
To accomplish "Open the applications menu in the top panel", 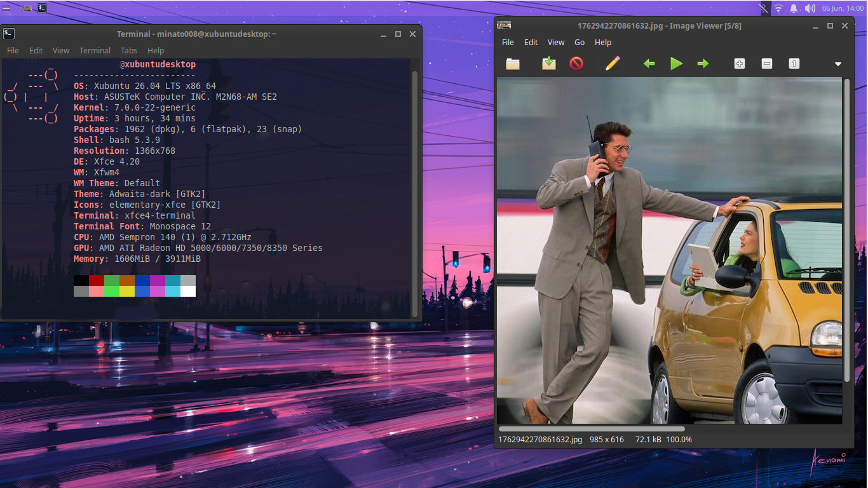I will point(6,8).
